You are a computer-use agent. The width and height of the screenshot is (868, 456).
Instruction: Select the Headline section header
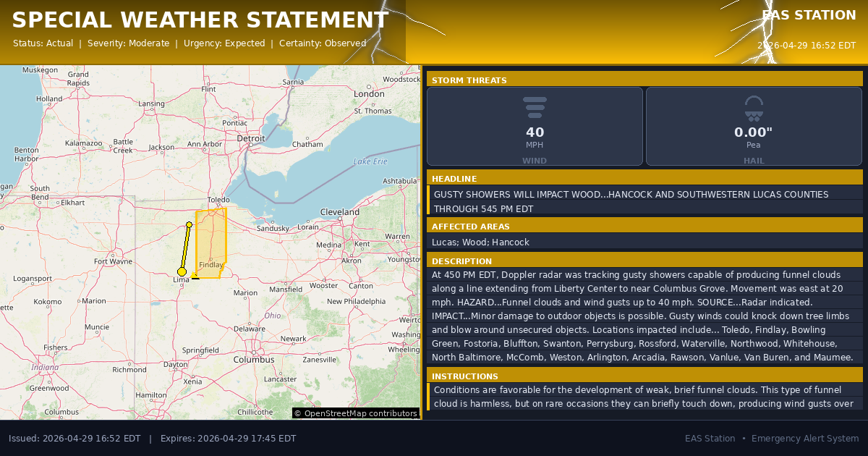click(x=644, y=179)
